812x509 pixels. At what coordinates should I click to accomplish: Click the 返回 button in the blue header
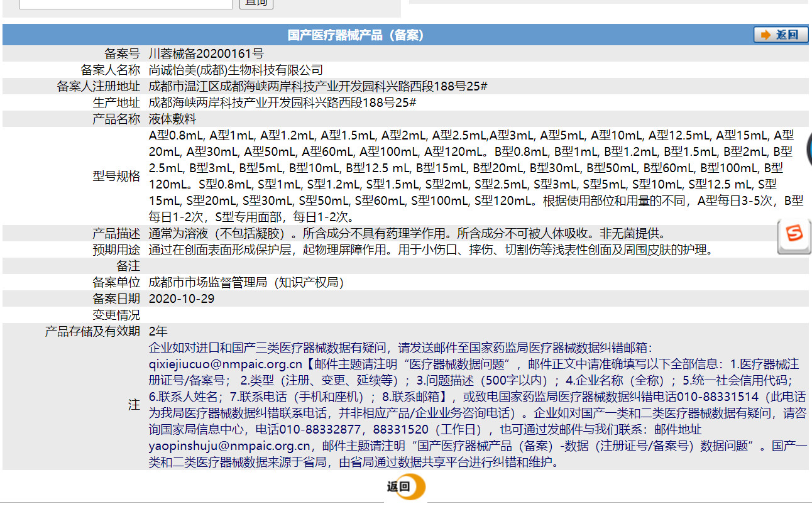[781, 35]
